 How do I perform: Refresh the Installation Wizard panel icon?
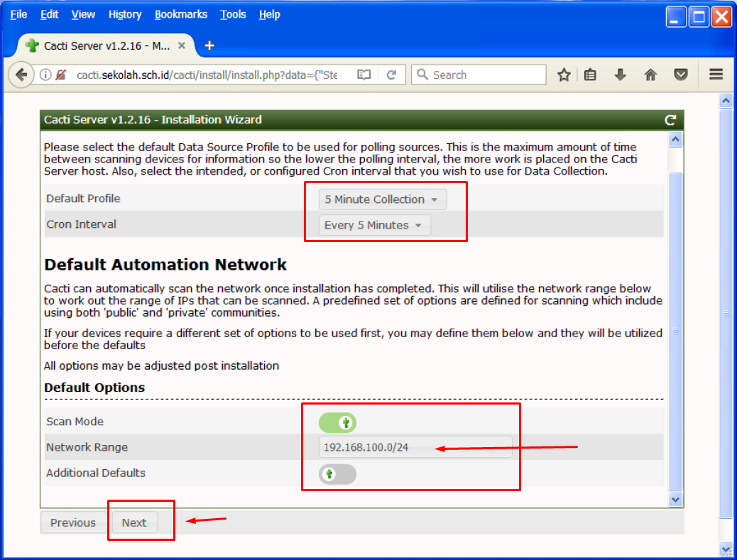coord(670,120)
